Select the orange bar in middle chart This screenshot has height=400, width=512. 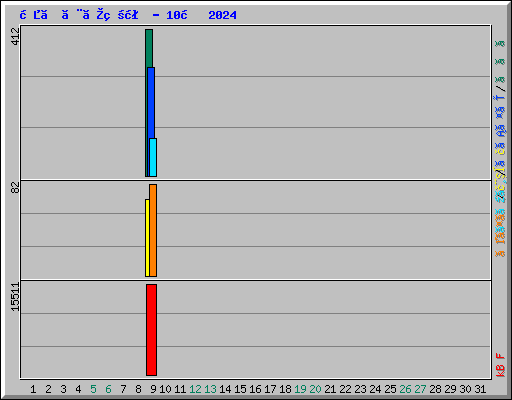[x=153, y=230]
